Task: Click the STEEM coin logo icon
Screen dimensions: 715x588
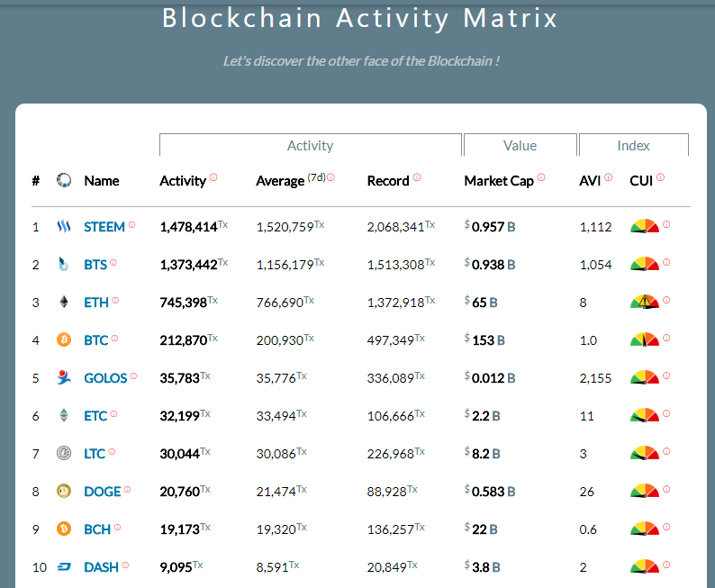Action: [64, 226]
